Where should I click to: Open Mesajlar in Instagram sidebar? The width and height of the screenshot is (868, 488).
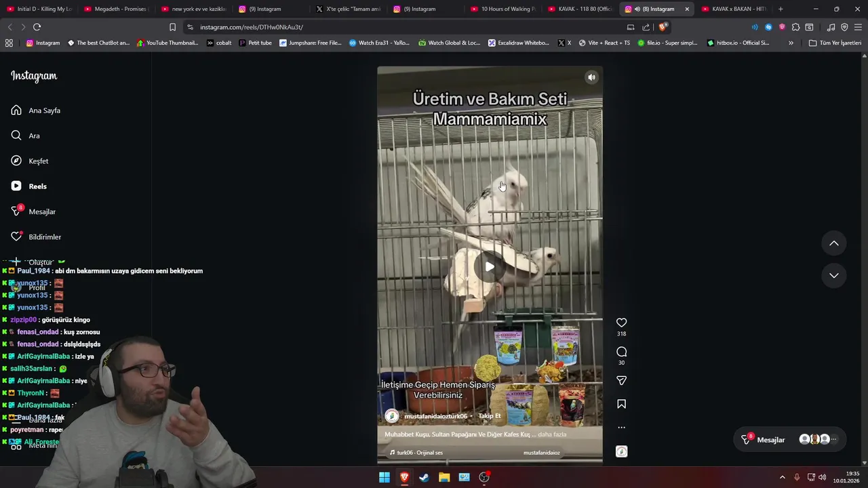pos(33,211)
